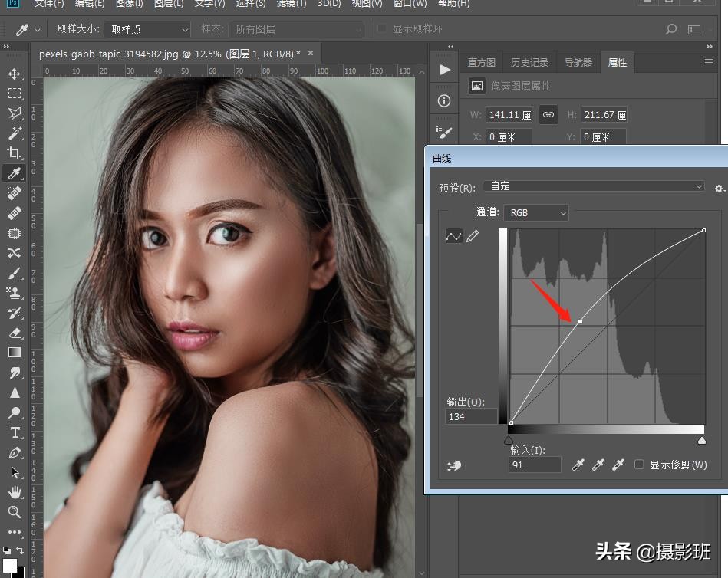This screenshot has height=578, width=728.
Task: Select the Rectangular Marquee tool
Action: click(x=15, y=94)
